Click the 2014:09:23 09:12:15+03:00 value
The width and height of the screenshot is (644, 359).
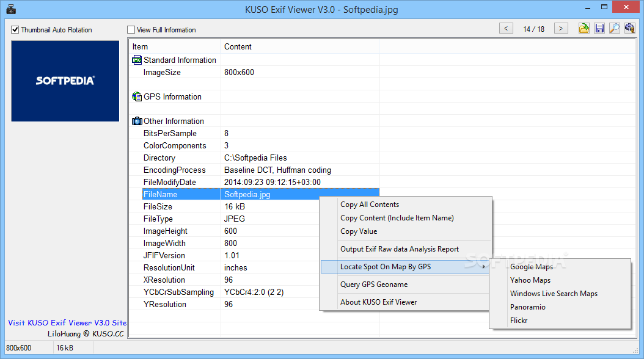click(273, 182)
